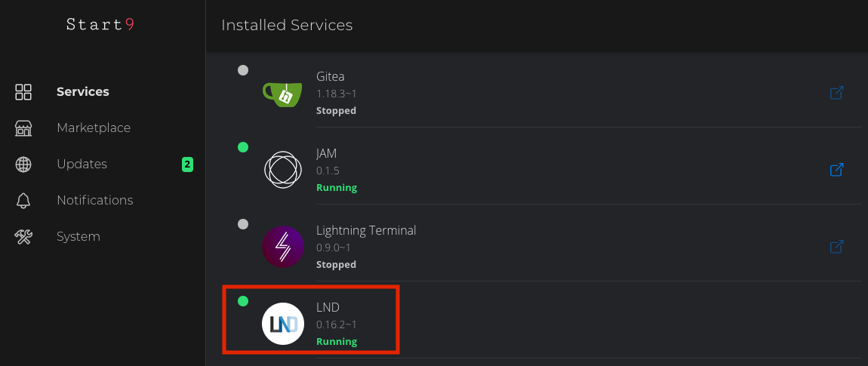The width and height of the screenshot is (868, 366).
Task: Select the Services menu item
Action: (83, 92)
